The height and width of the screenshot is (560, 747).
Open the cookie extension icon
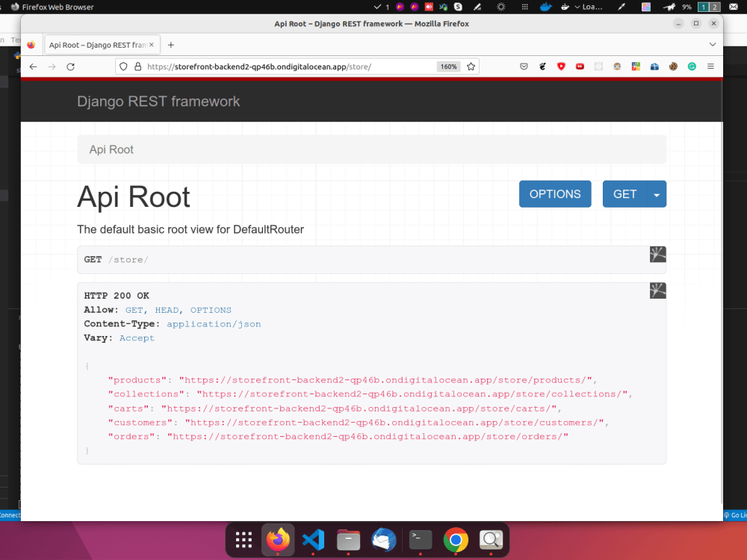tap(673, 66)
